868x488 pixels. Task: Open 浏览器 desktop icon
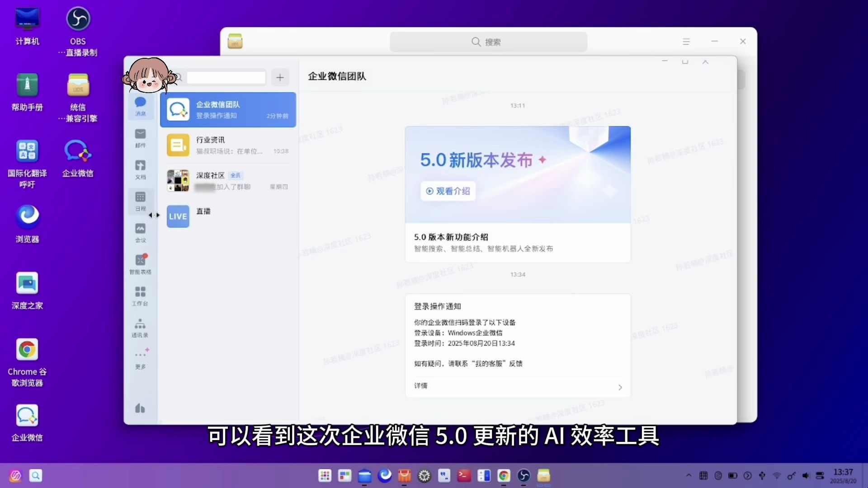27,224
